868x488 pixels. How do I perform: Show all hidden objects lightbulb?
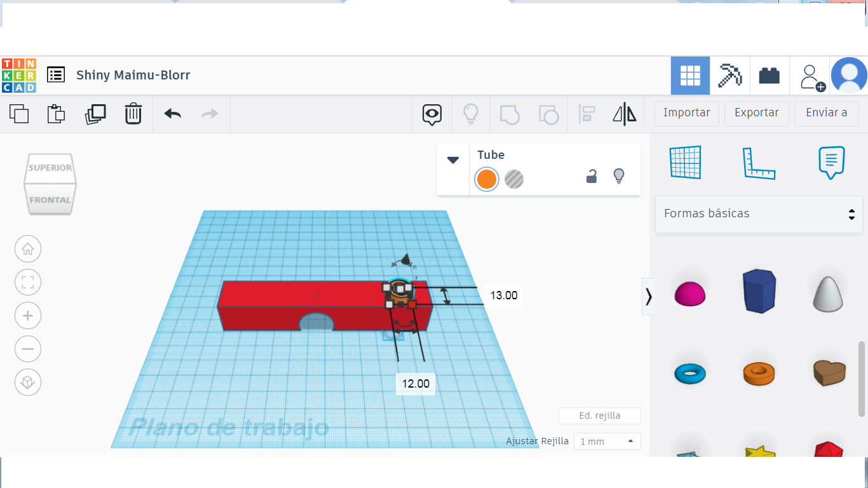(x=470, y=114)
